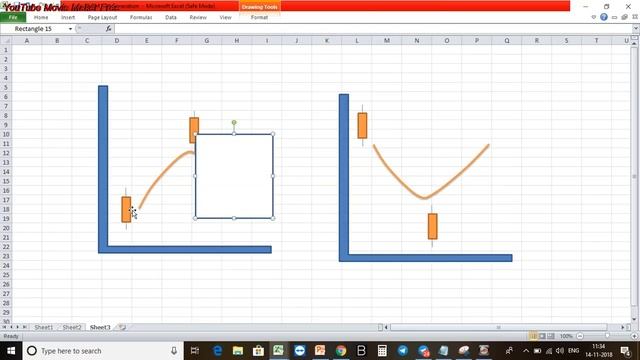This screenshot has height=360, width=640.
Task: Open the View ribbon tab
Action: (225, 17)
